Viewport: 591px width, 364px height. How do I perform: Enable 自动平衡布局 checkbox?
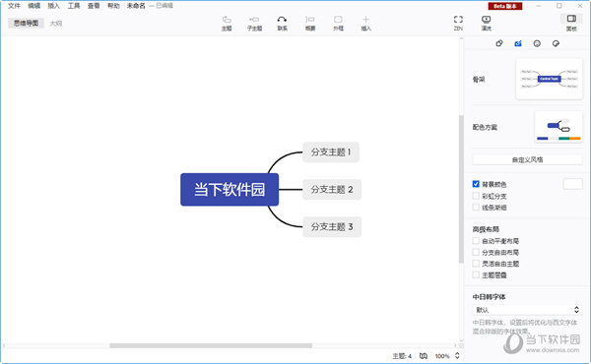476,240
